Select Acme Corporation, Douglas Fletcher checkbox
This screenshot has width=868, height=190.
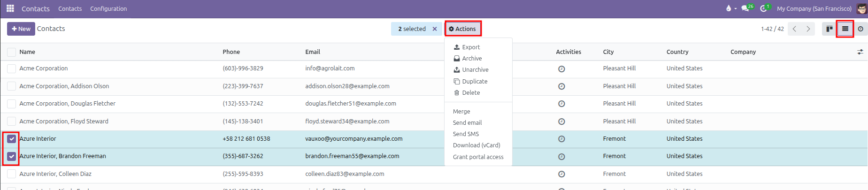click(x=11, y=104)
